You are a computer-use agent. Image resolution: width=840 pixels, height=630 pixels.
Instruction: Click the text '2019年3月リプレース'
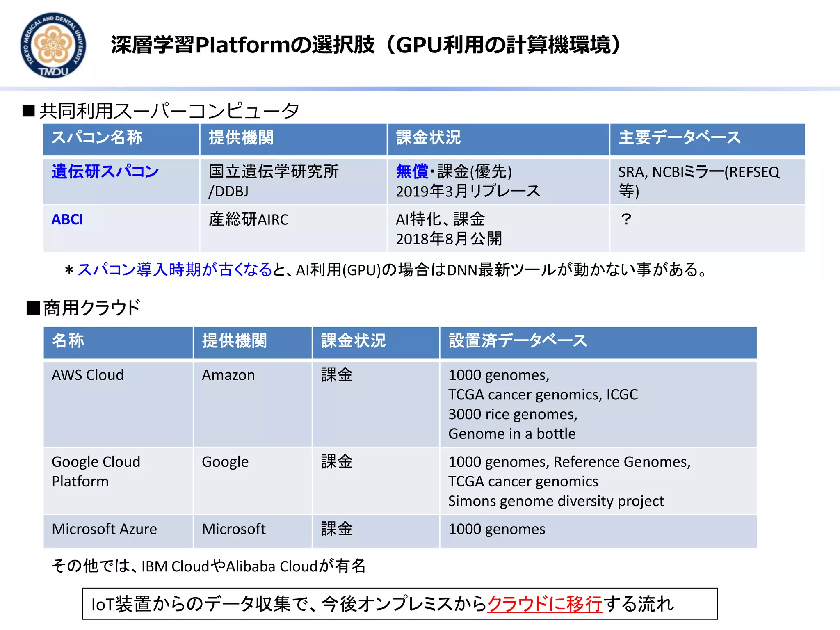pos(468,191)
